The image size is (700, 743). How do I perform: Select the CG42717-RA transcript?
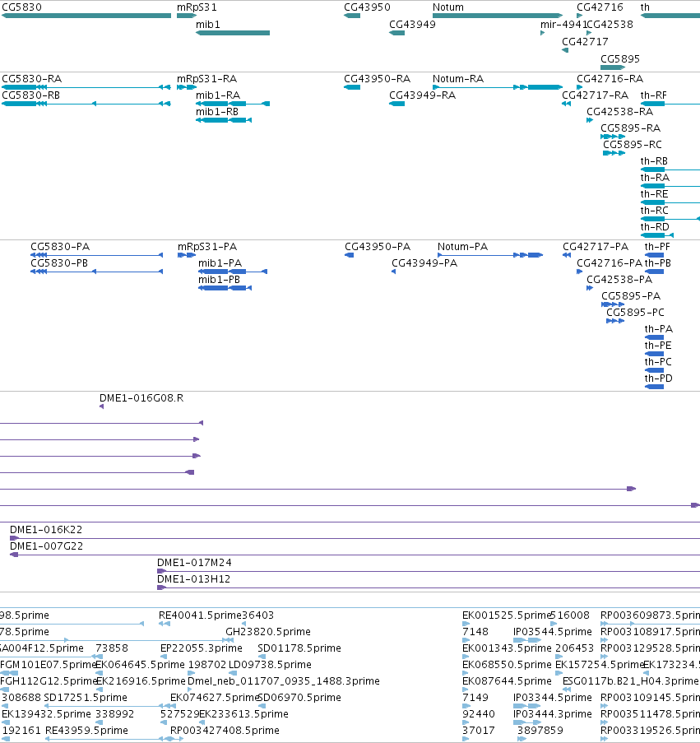click(566, 104)
